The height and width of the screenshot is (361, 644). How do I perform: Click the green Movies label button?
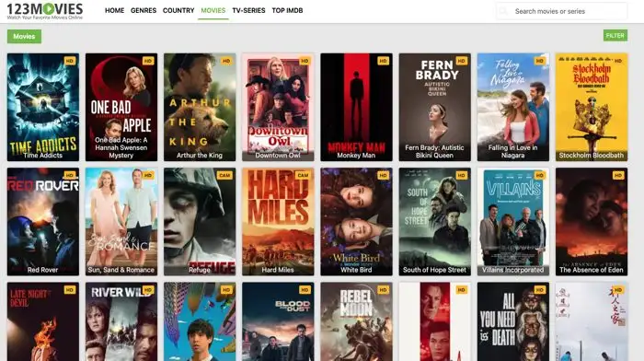click(24, 36)
